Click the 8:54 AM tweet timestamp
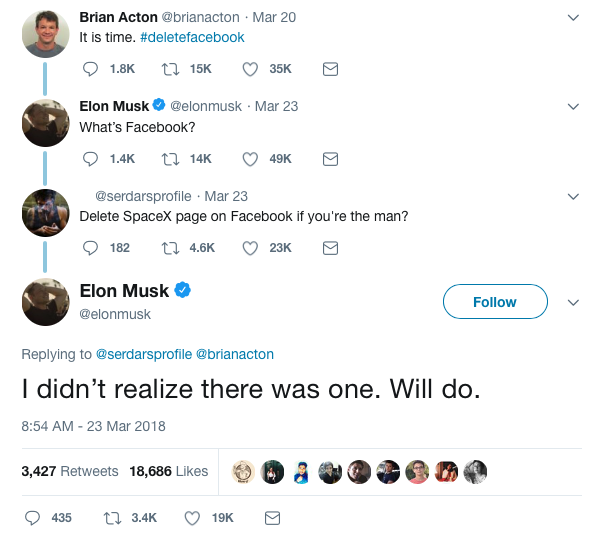Screen dimensions: 610x542 pos(93,425)
